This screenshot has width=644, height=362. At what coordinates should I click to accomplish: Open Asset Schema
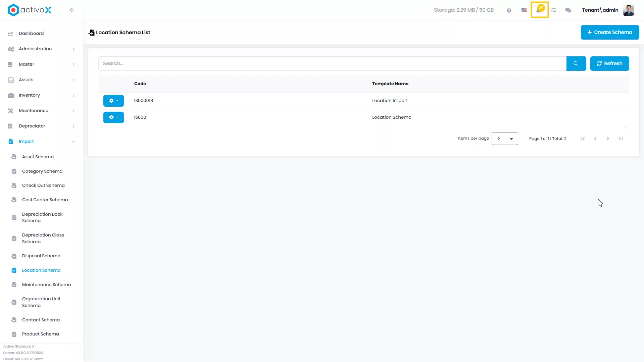(38, 157)
